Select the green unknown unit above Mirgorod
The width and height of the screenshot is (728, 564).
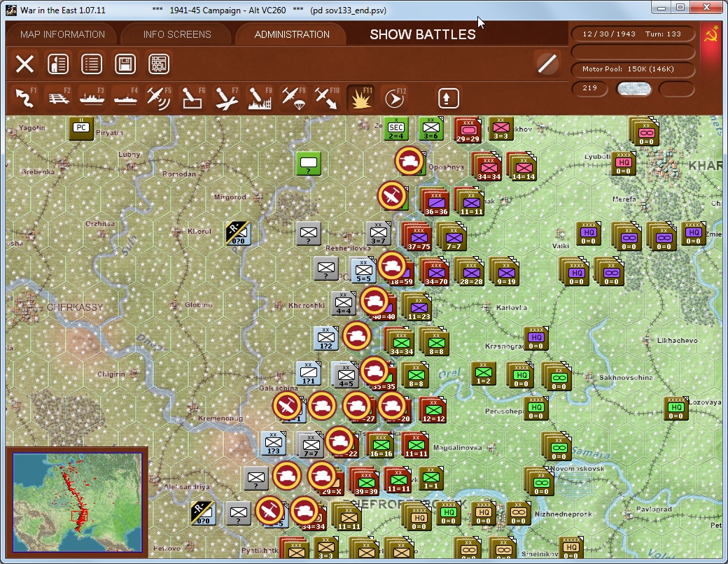(x=309, y=164)
